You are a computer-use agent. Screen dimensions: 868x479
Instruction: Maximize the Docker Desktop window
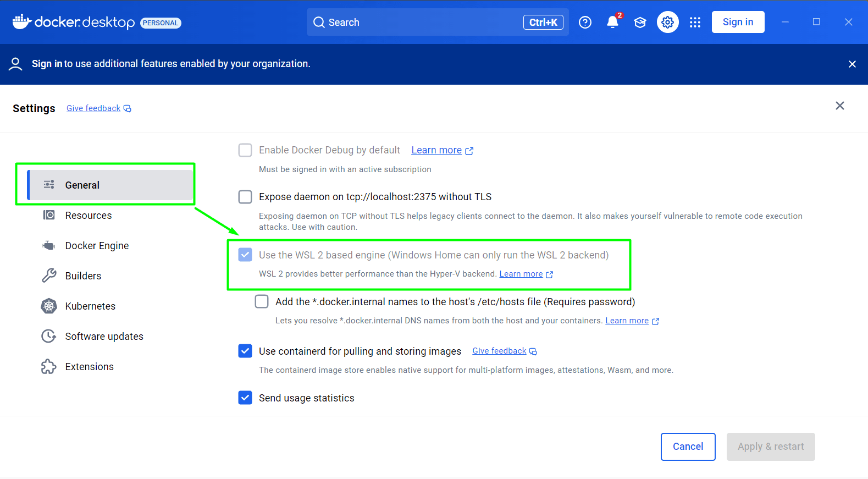pyautogui.click(x=816, y=22)
